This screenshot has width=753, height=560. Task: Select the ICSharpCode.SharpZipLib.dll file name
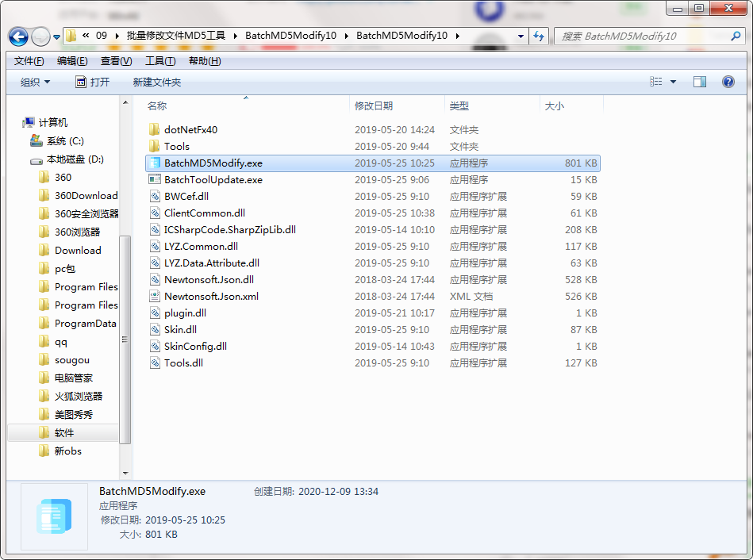(230, 229)
